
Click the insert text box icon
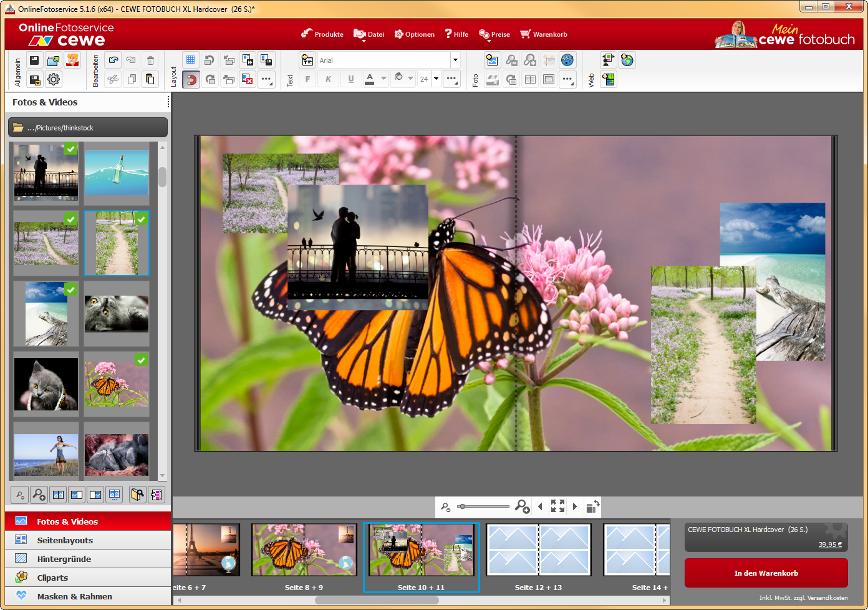tap(307, 61)
